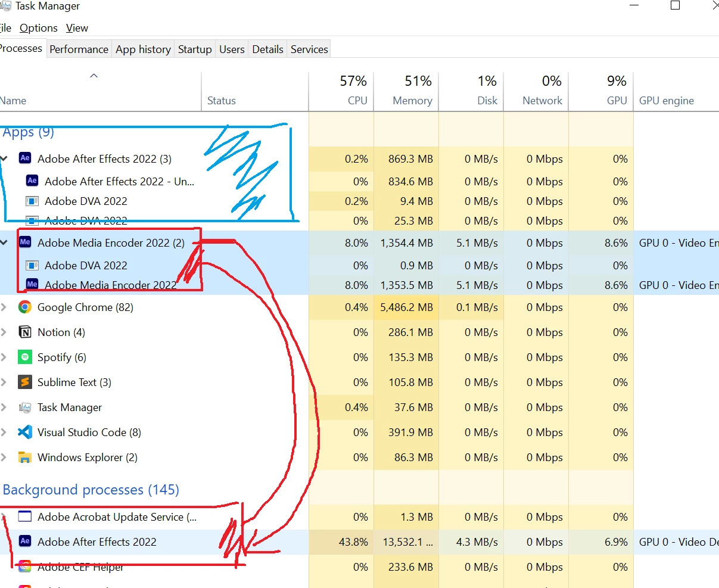Select the Spotify (6) row name
This screenshot has height=588, width=719.
(x=62, y=357)
